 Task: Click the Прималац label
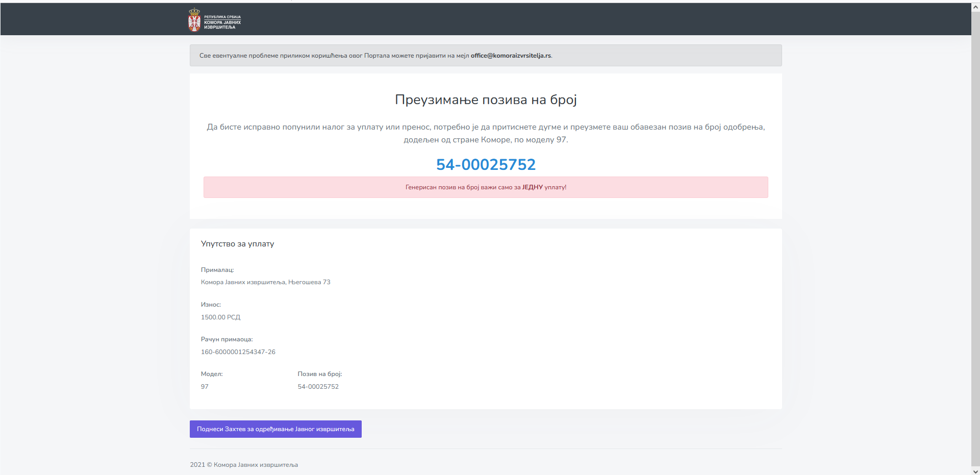pos(217,270)
